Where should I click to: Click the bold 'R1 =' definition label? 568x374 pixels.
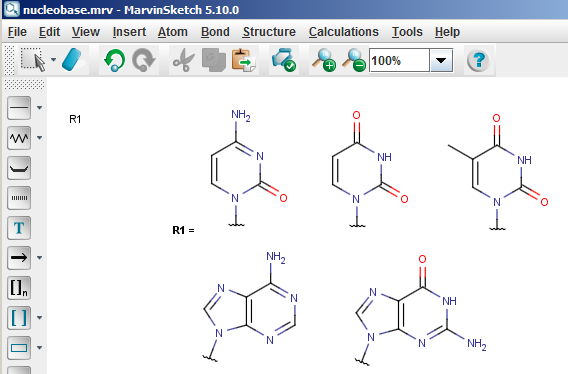[x=183, y=230]
